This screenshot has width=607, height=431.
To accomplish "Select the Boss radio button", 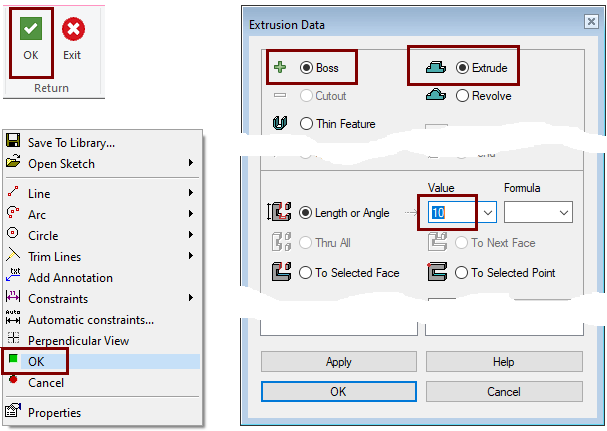I will [306, 68].
